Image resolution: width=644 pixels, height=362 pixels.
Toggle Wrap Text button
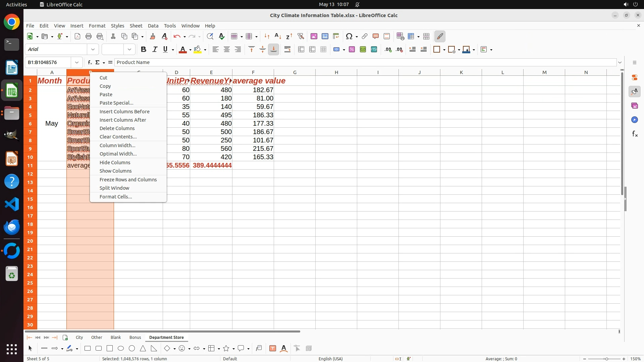(287, 49)
